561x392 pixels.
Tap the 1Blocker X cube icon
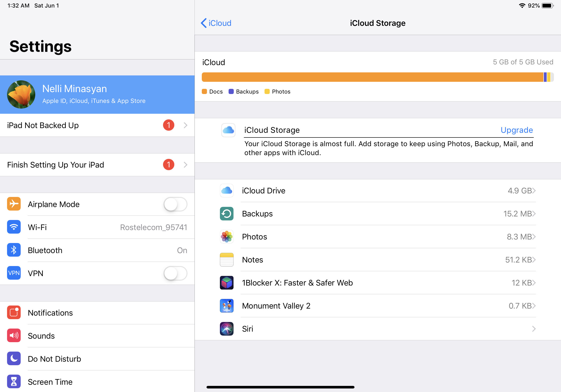pos(226,283)
